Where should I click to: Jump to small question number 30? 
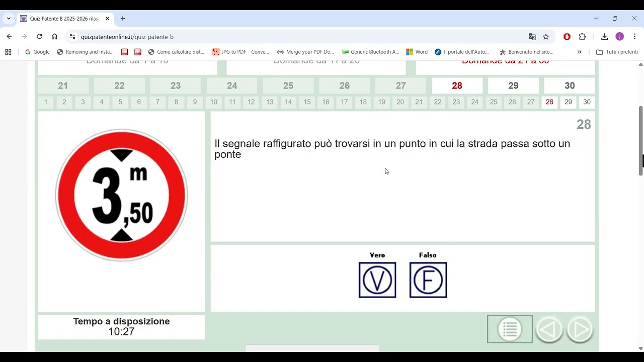(587, 102)
